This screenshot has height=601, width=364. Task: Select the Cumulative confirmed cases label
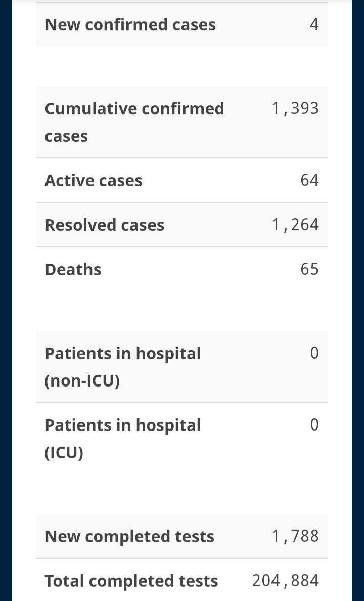[134, 122]
